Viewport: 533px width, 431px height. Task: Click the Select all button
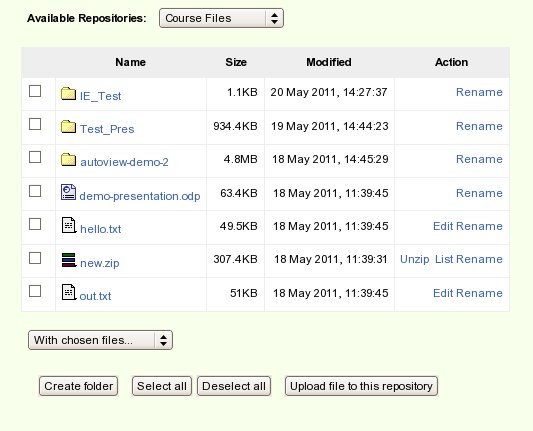(162, 386)
